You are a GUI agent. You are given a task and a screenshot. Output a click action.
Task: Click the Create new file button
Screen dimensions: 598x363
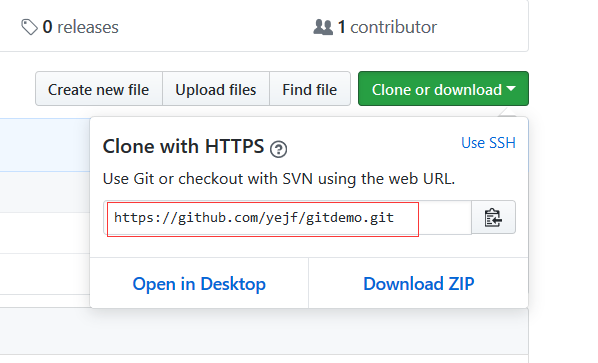(x=99, y=89)
